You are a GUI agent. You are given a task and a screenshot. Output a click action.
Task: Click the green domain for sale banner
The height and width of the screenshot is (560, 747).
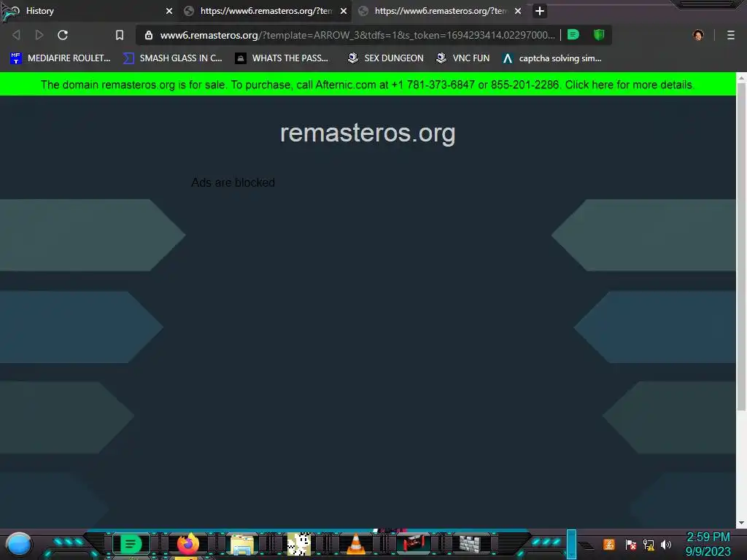368,85
